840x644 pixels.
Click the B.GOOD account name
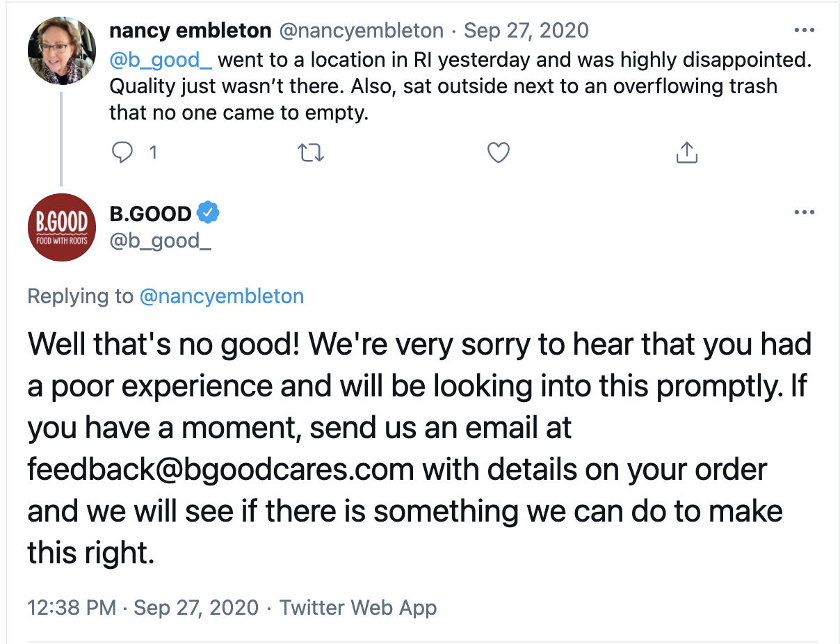(x=151, y=214)
